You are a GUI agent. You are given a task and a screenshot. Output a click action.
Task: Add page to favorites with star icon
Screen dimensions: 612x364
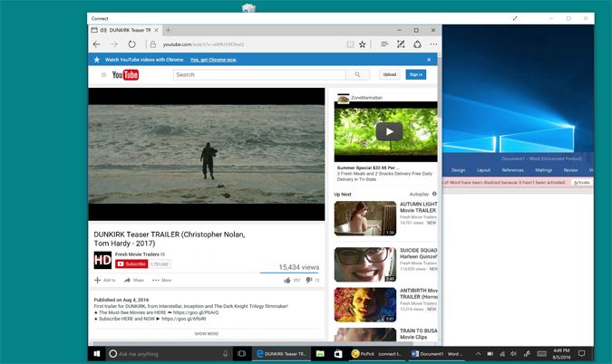(362, 44)
